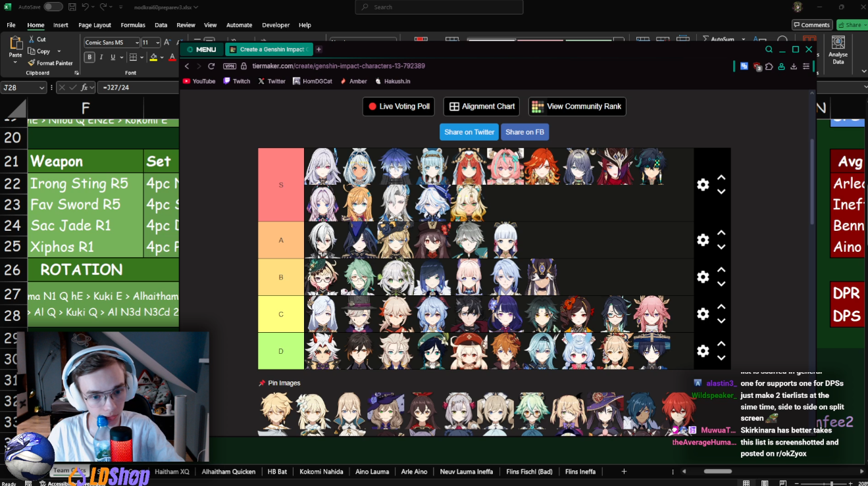This screenshot has height=486, width=868.
Task: Switch to the Formulas ribbon tab
Action: pyautogui.click(x=133, y=25)
